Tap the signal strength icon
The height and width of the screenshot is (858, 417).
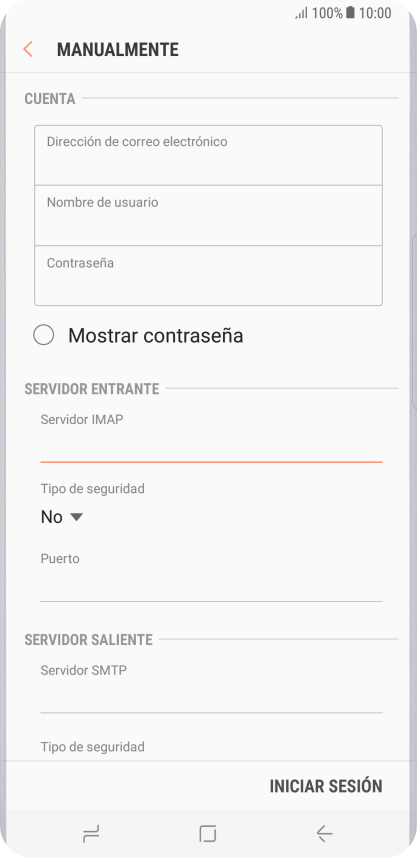click(x=302, y=13)
